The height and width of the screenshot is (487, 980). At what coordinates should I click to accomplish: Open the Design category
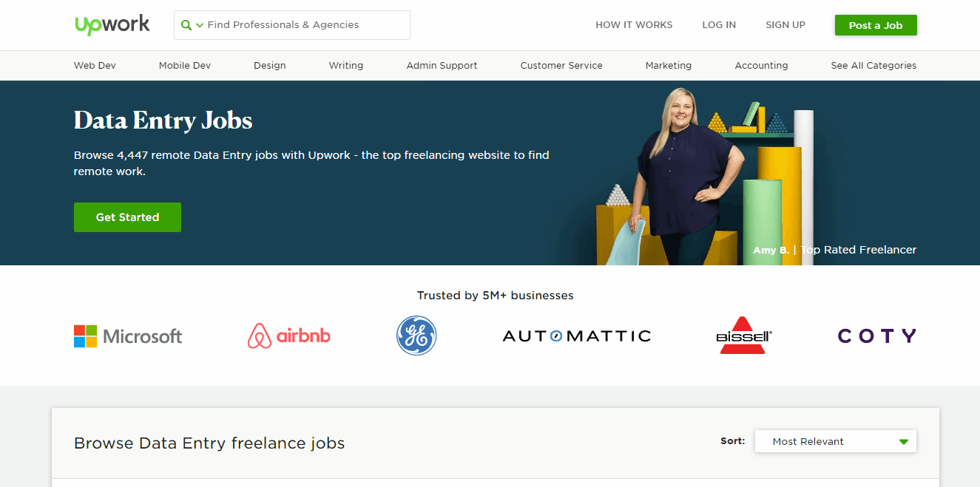[269, 65]
